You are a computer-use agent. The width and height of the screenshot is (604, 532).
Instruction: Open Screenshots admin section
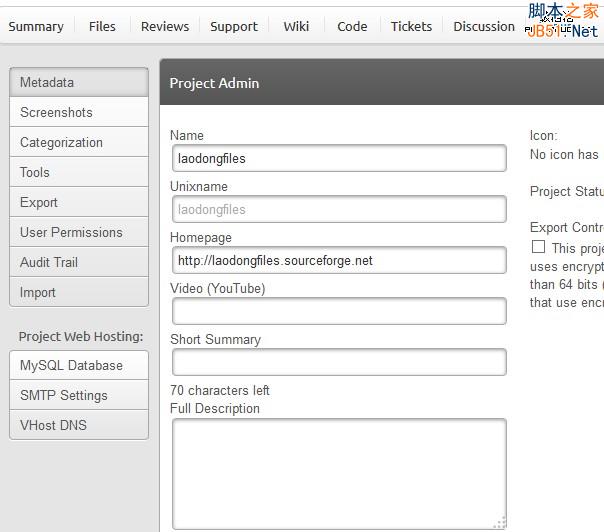pos(79,112)
